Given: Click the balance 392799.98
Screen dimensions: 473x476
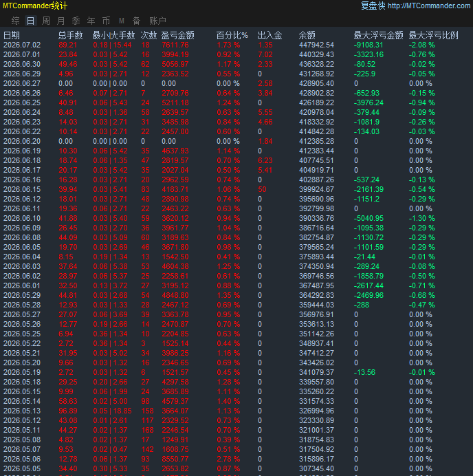Looking at the screenshot, I should click(x=316, y=208).
